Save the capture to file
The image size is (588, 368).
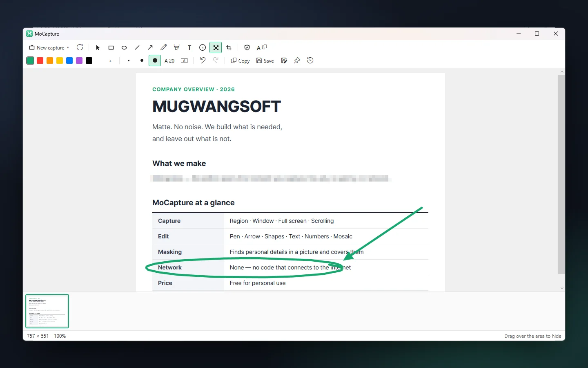click(x=265, y=61)
